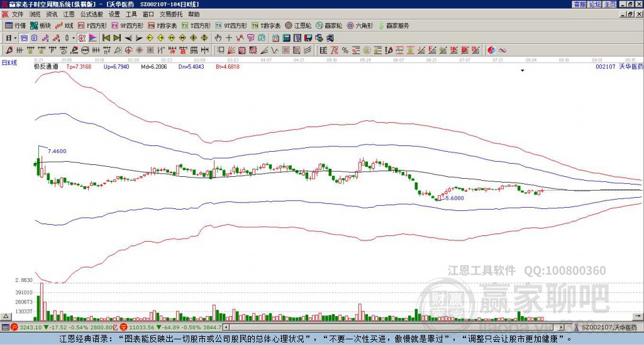
Task: Click the horizontal scrollbar right arrow
Action: coord(561,327)
